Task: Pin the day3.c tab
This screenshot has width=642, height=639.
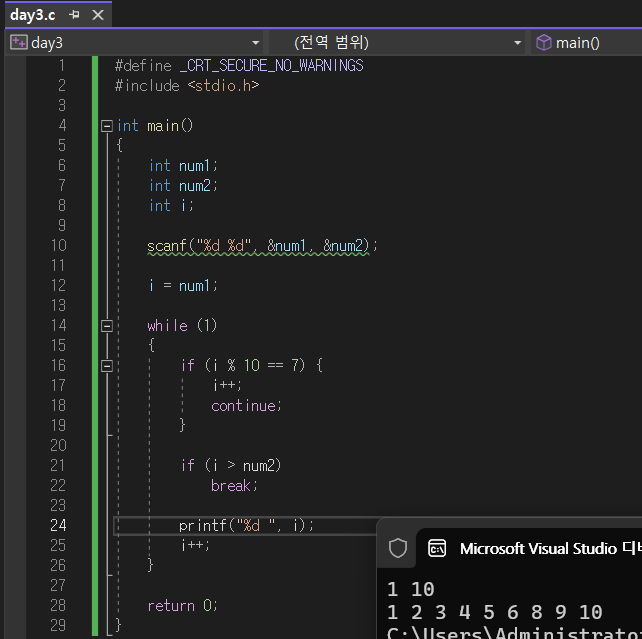Action: 75,15
